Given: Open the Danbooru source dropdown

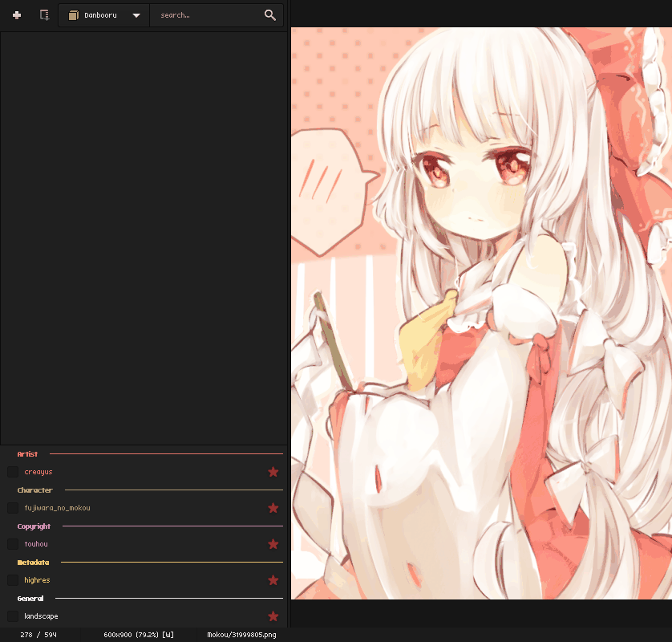Looking at the screenshot, I should click(136, 14).
